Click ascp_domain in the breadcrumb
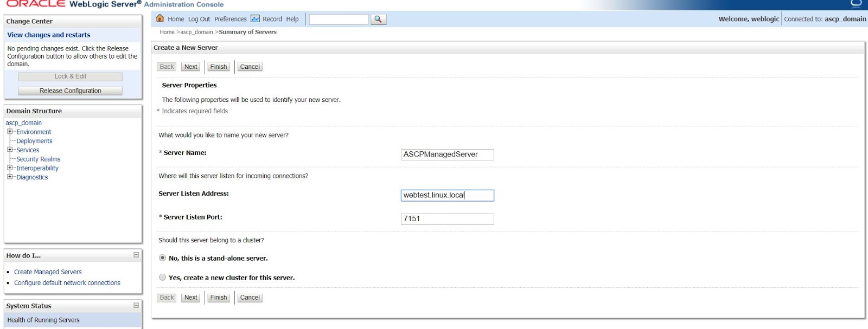Viewport: 868px width, 329px height. point(196,32)
